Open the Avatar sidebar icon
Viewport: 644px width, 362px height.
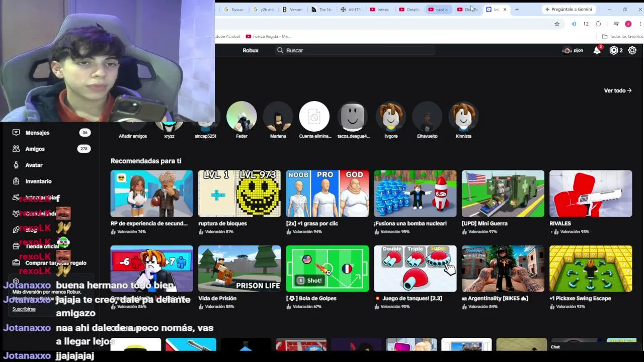click(x=16, y=165)
